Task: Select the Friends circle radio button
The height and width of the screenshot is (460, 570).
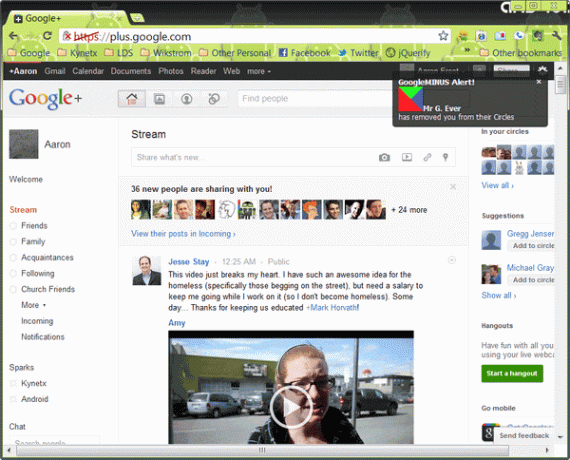Action: click(x=13, y=226)
